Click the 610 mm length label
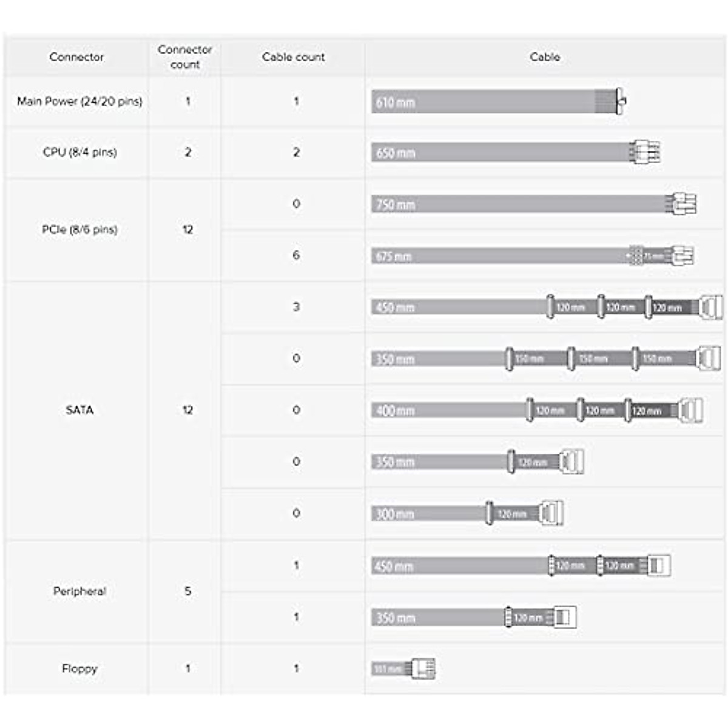The width and height of the screenshot is (728, 728). [396, 103]
